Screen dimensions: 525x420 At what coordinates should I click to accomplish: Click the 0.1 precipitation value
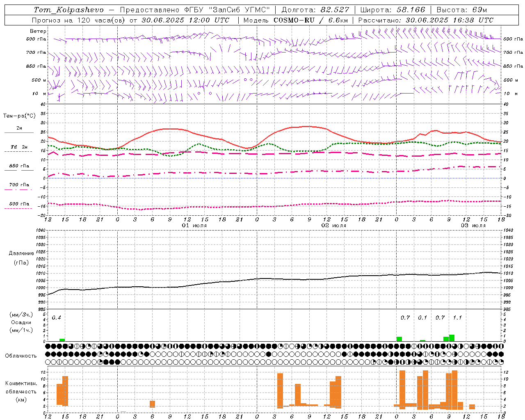click(422, 317)
